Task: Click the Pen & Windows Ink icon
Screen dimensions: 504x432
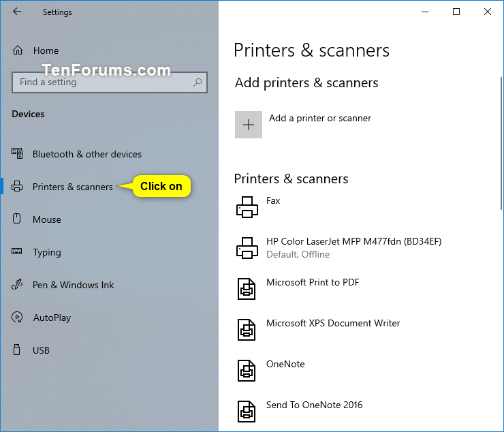Action: pos(17,284)
